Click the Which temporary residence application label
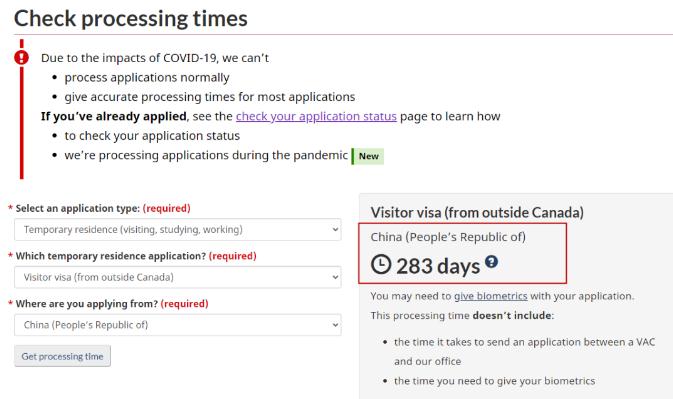This screenshot has height=399, width=673. coord(111,256)
